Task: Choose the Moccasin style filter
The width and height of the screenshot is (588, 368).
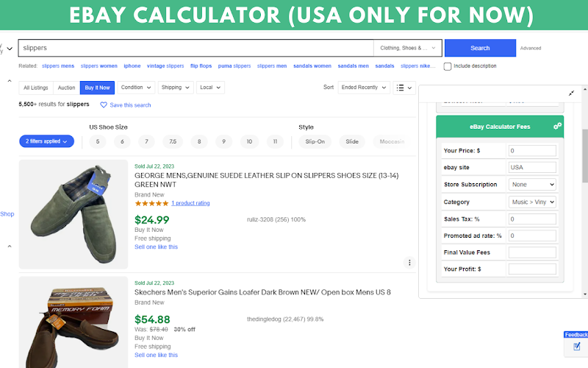Action: point(392,141)
